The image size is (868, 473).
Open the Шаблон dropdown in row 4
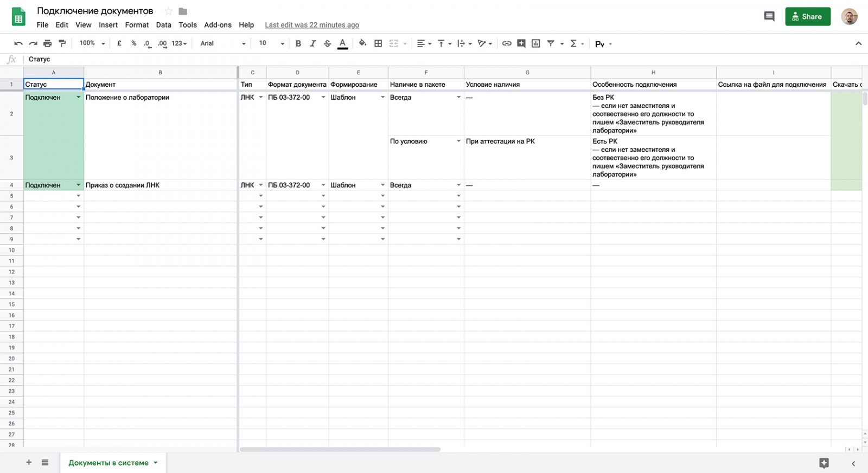click(x=382, y=185)
